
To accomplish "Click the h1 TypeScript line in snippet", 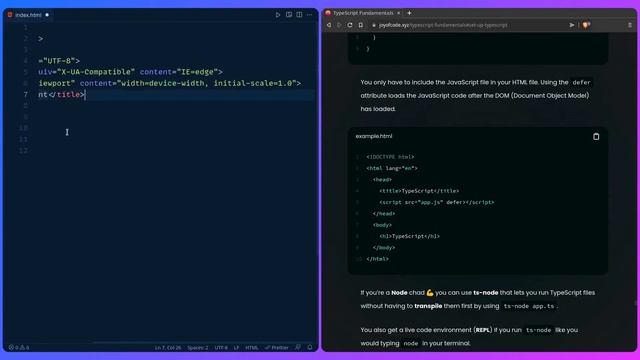I will (409, 236).
